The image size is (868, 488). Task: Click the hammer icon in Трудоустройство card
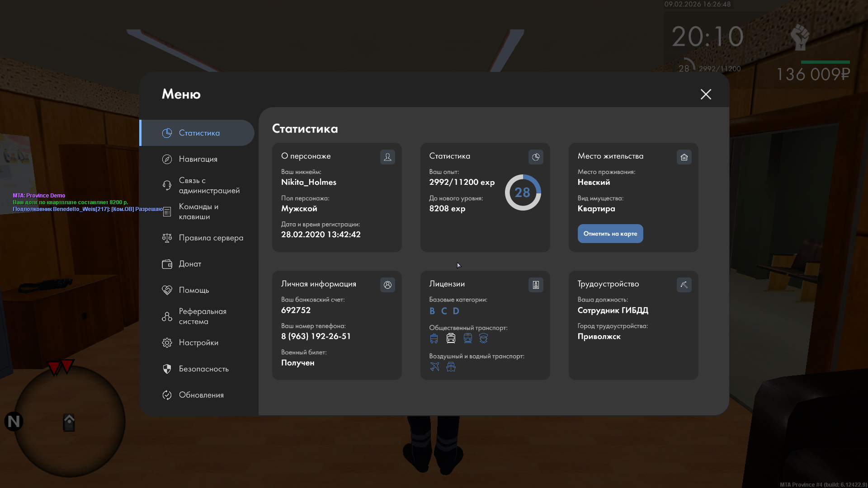[684, 285]
